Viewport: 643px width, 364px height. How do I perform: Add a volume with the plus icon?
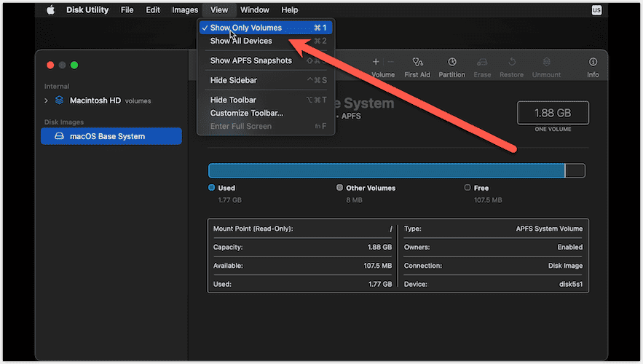pos(376,62)
